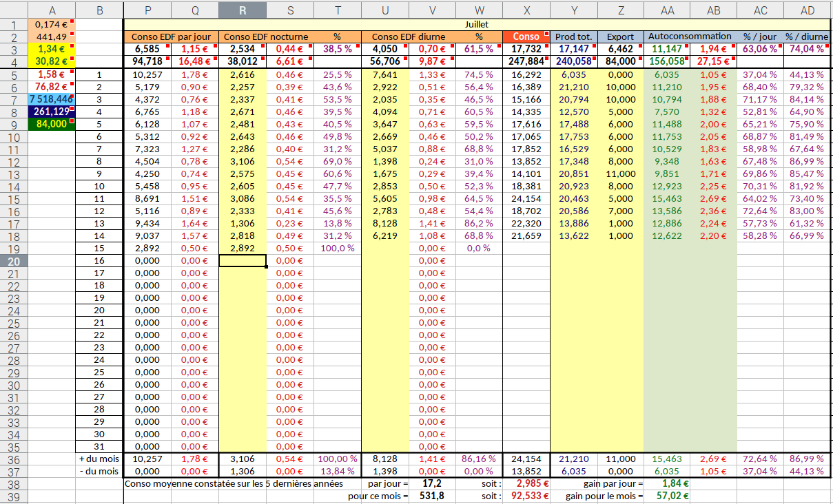Viewport: 833px width, 504px height.
Task: Click the 57,02 € monthly gain cell
Action: (x=666, y=496)
